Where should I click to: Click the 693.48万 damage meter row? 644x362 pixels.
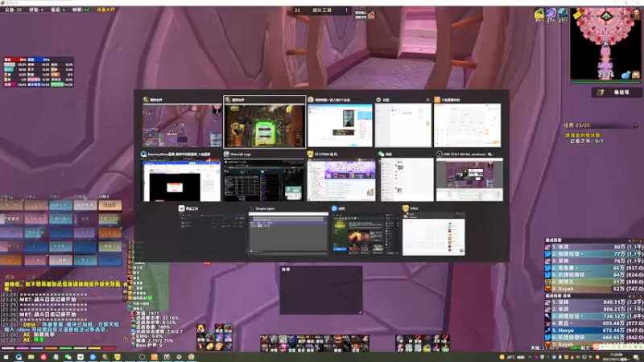[594, 323]
